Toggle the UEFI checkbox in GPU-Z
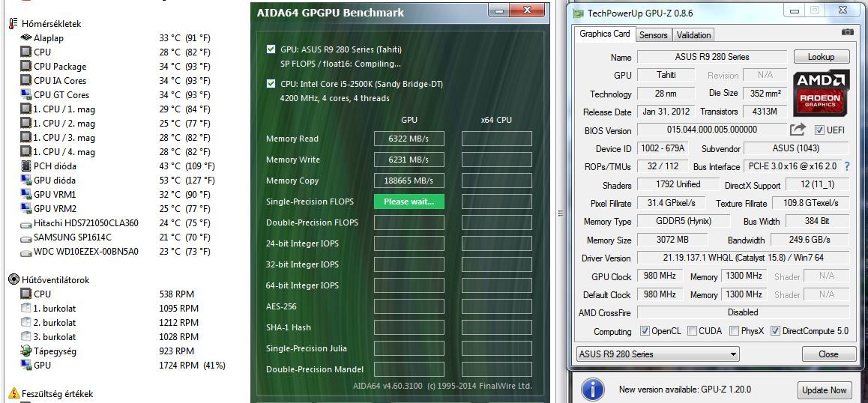 tap(819, 130)
